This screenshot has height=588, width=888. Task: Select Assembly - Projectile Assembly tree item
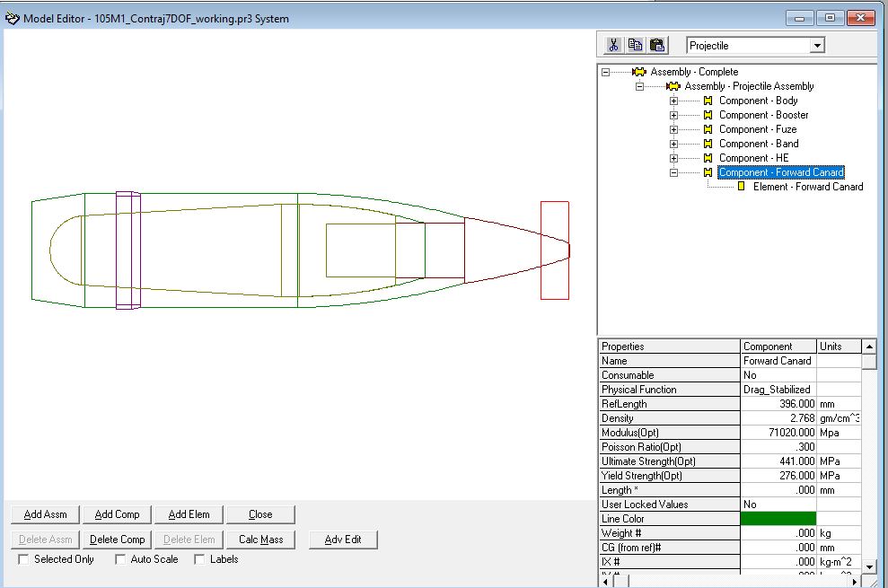point(749,86)
